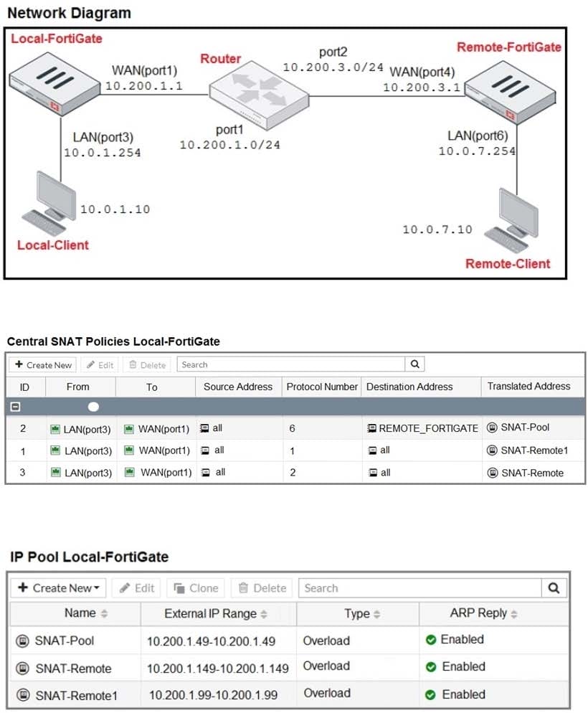
Task: Click the IP Pool search magnifier icon
Action: coord(554,588)
